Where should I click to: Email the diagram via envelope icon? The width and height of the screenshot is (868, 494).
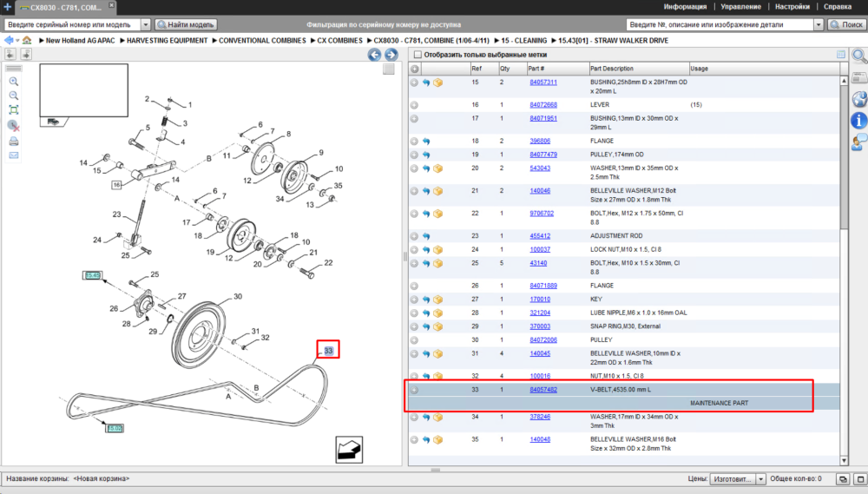click(x=14, y=155)
